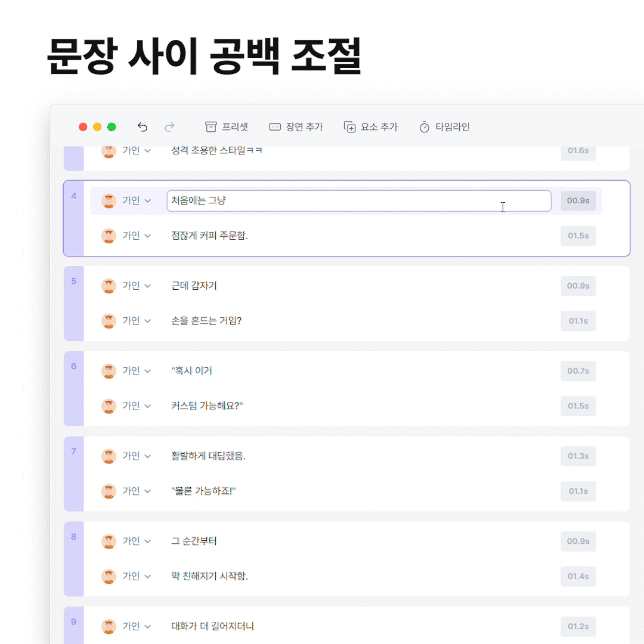This screenshot has height=644, width=644.
Task: Click the sentence '그 순간부터'
Action: coord(194,541)
